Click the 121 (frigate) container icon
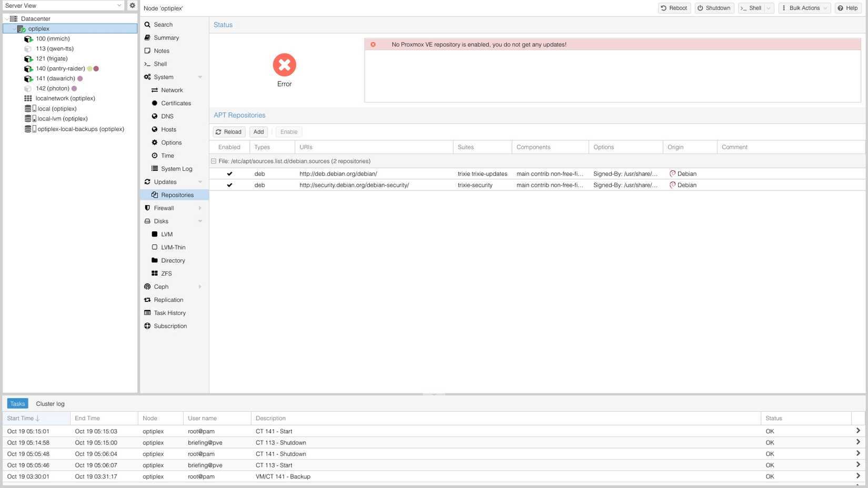Viewport: 868px width, 488px height. pyautogui.click(x=28, y=59)
